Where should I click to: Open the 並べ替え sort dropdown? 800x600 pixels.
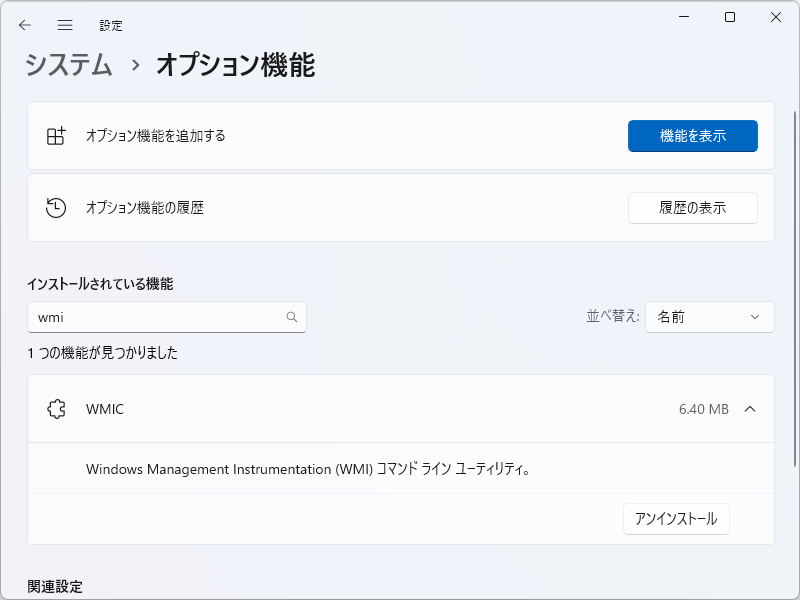coord(710,316)
